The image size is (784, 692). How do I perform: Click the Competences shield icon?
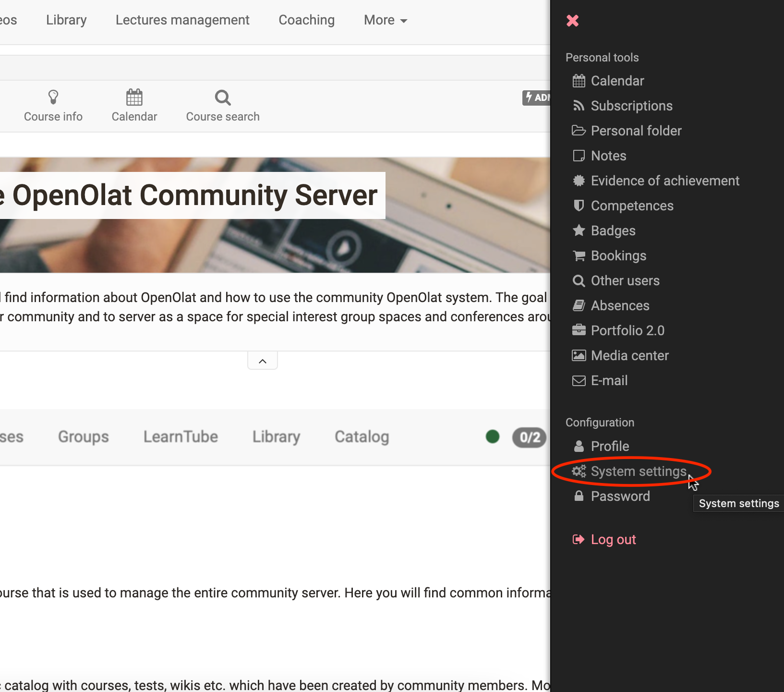pos(579,206)
